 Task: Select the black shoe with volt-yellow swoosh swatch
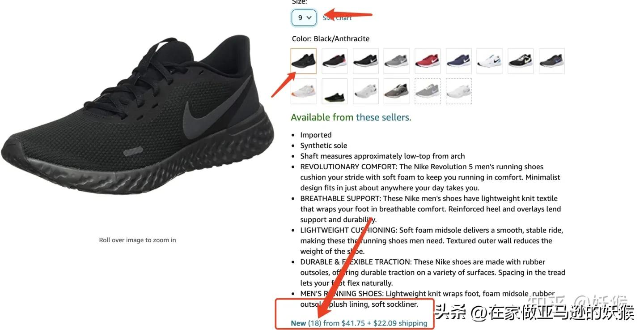(x=521, y=61)
